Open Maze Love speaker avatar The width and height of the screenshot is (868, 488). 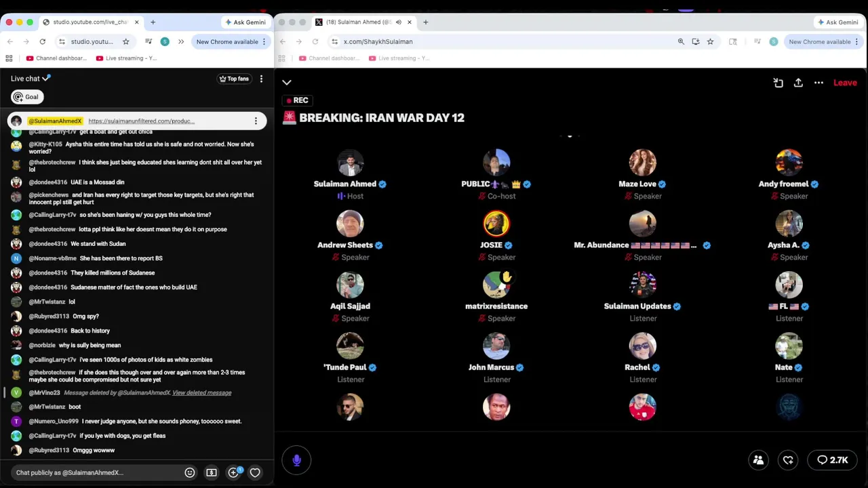(642, 163)
